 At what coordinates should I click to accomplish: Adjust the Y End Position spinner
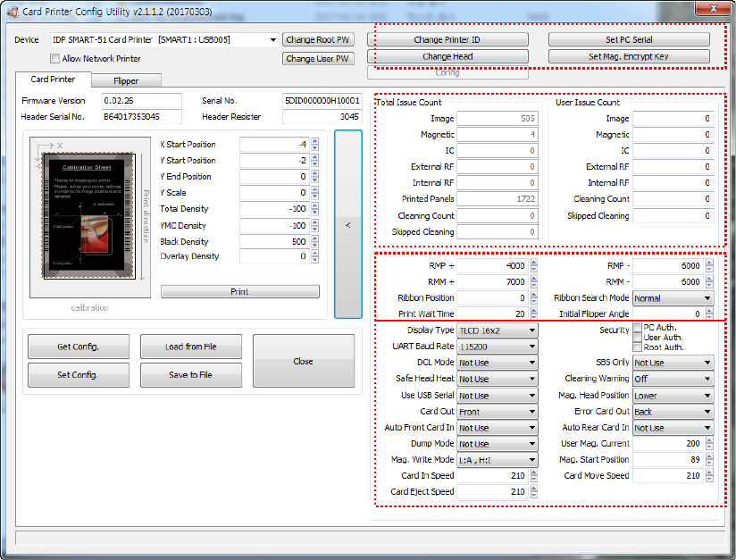(x=314, y=177)
